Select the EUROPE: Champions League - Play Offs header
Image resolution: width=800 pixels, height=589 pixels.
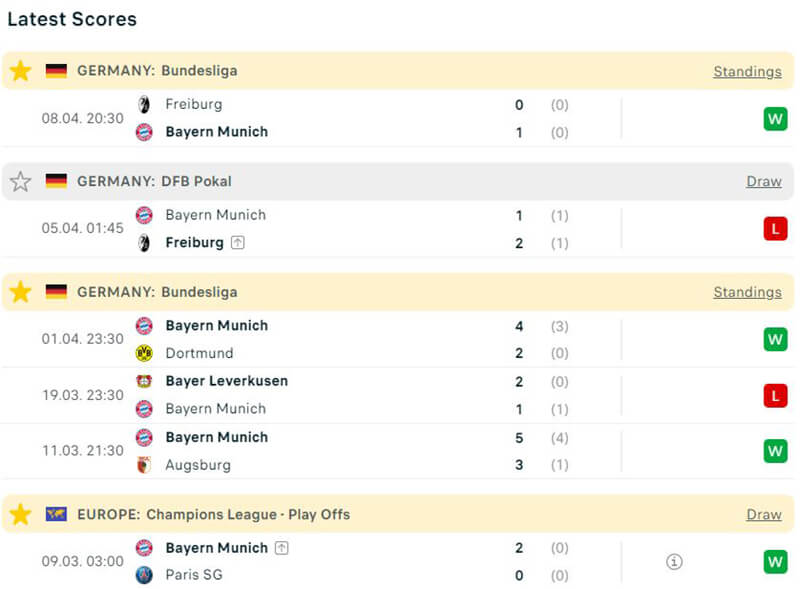(213, 514)
